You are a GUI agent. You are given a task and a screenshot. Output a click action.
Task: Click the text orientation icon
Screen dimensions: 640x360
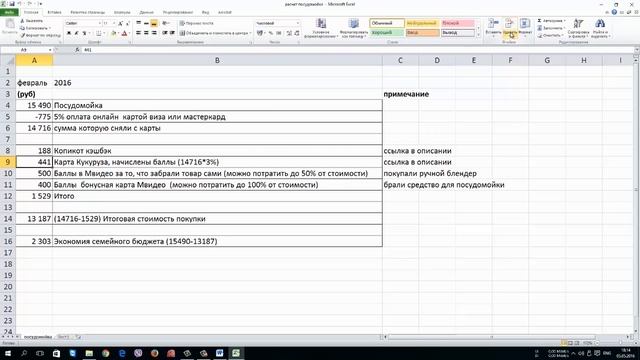165,23
